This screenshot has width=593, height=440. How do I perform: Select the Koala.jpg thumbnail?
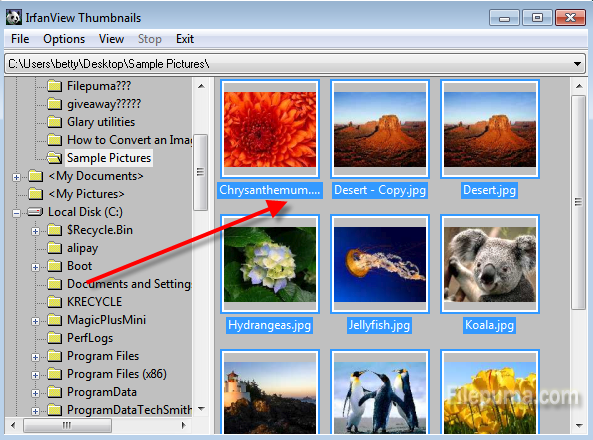489,264
